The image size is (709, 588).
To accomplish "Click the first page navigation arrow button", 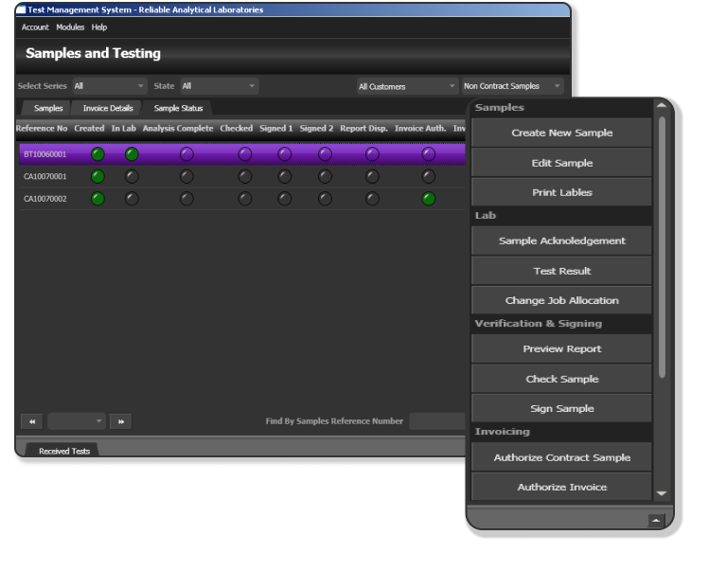I will (31, 421).
